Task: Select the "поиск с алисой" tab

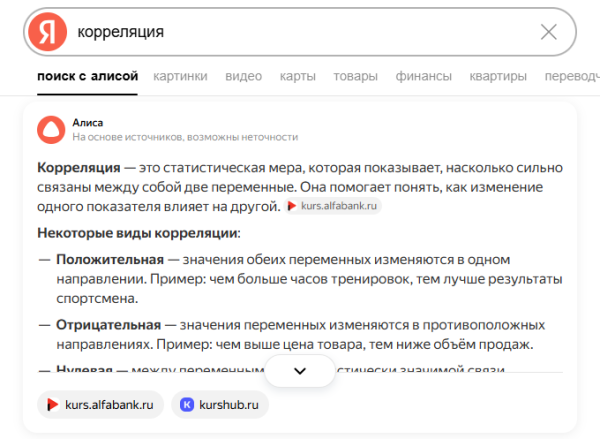Action: click(86, 76)
